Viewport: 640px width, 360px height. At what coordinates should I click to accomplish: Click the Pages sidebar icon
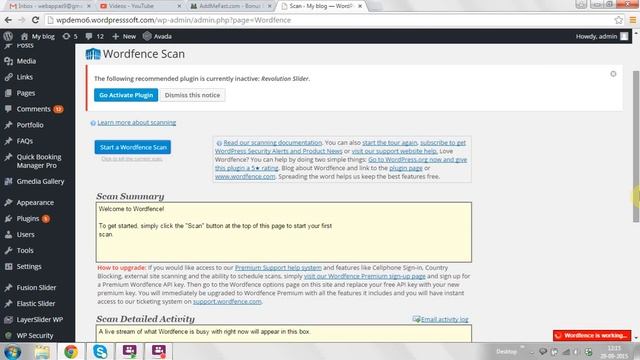point(8,93)
